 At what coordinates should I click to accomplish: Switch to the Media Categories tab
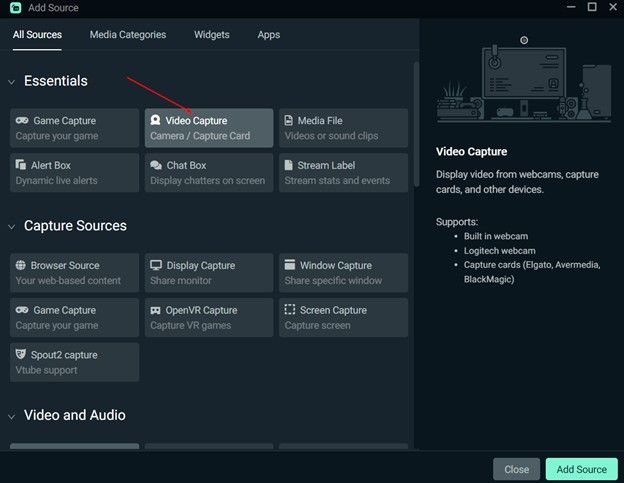point(128,35)
